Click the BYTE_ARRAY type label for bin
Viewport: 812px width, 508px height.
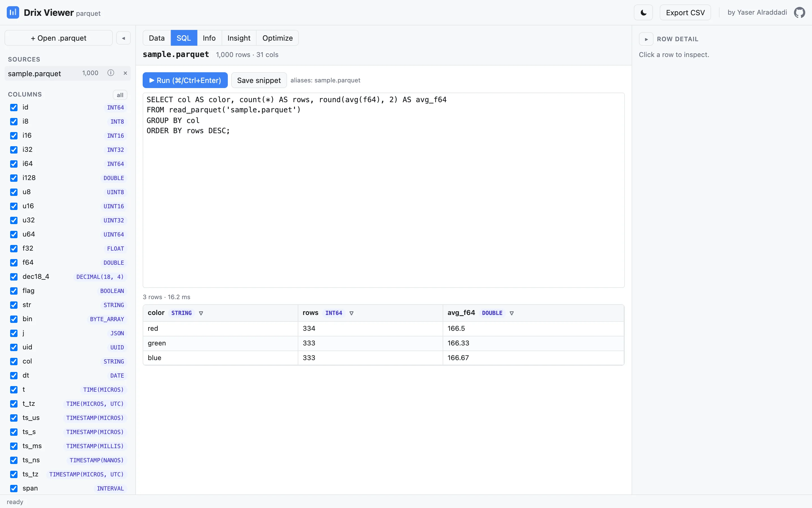(x=107, y=319)
